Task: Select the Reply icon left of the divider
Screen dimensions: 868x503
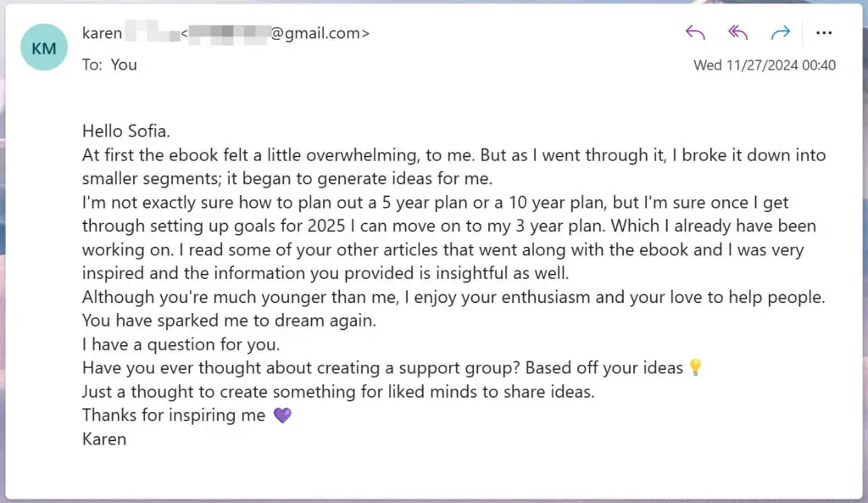Action: click(x=695, y=32)
